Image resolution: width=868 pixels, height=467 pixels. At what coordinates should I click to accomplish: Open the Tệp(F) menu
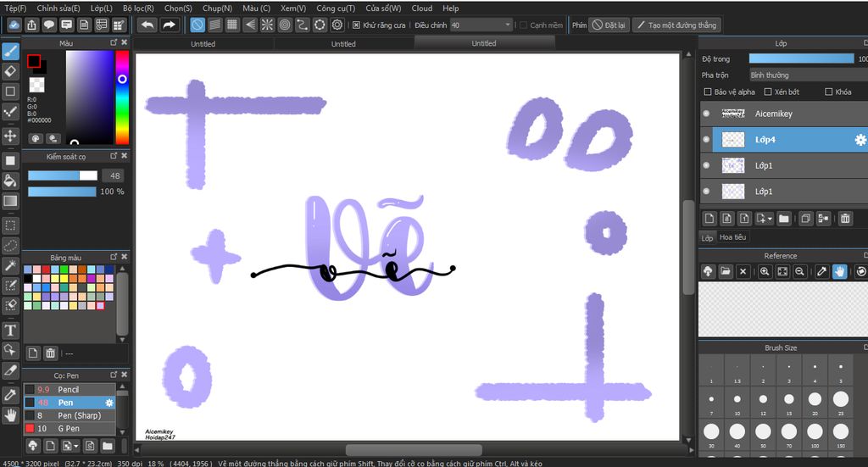(15, 8)
